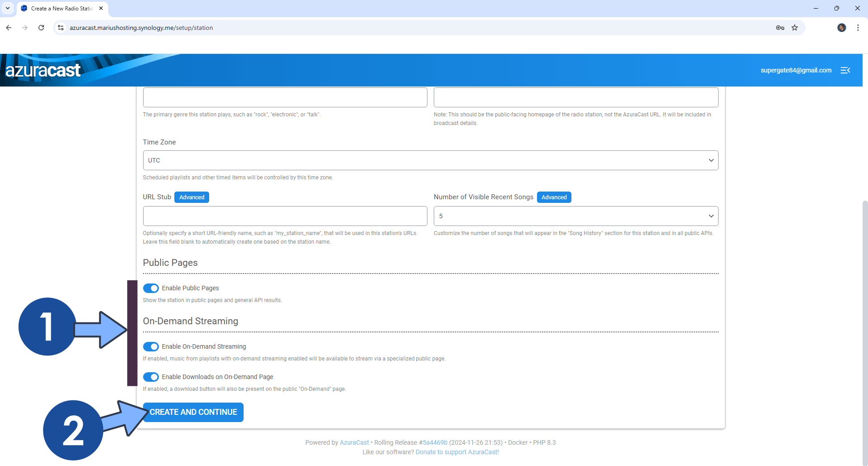This screenshot has width=868, height=466.
Task: Click Enable Downloads on On-Demand Page label
Action: click(217, 377)
